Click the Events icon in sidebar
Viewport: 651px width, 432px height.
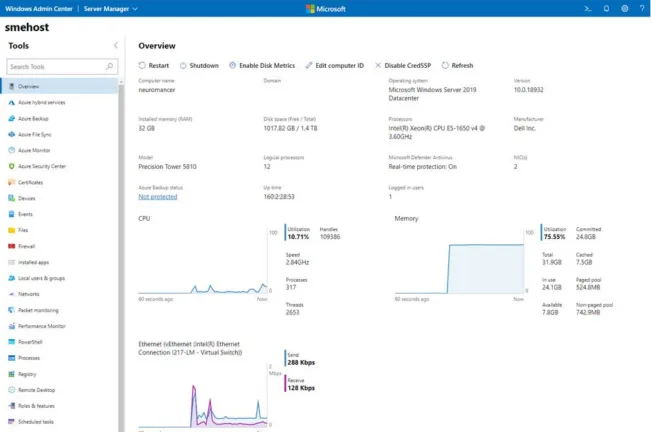[x=11, y=214]
